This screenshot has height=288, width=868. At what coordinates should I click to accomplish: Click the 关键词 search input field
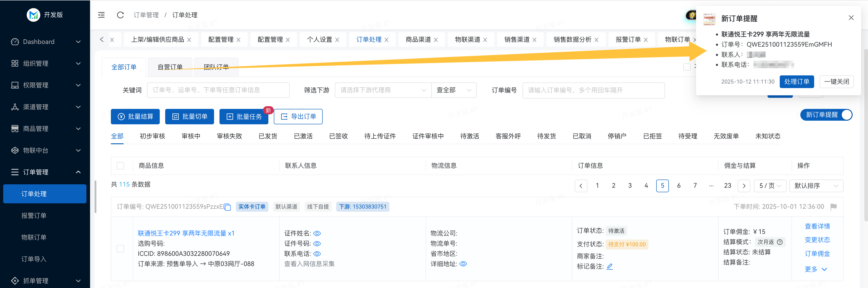coord(218,90)
